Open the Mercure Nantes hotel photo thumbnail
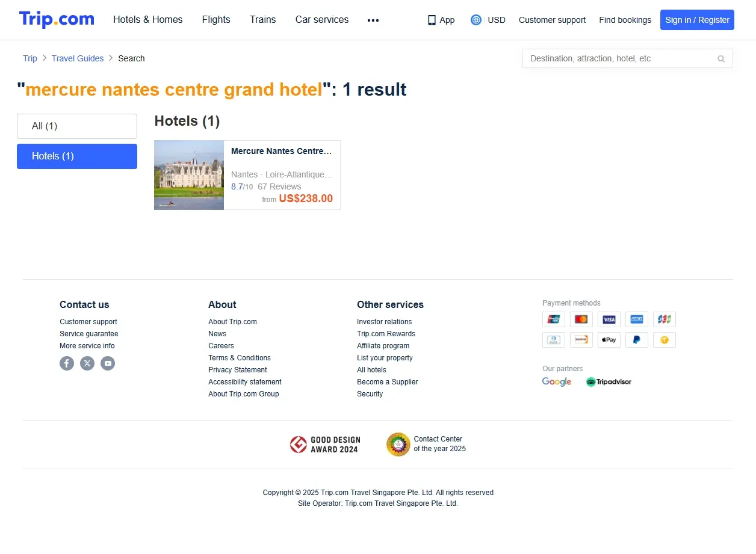The height and width of the screenshot is (554, 756). (189, 175)
